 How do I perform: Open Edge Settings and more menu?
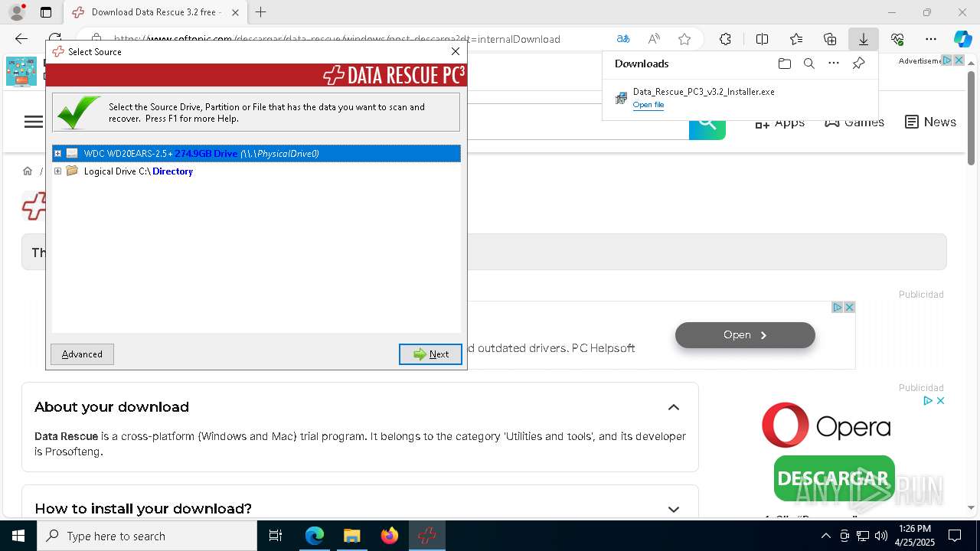point(931,39)
